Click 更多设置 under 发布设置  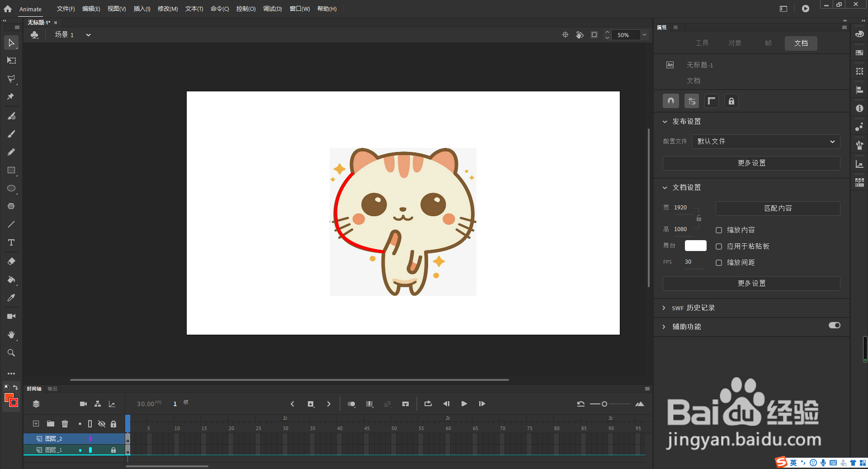pyautogui.click(x=751, y=163)
